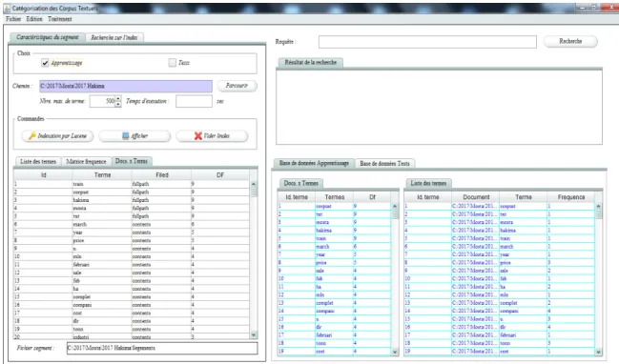The image size is (619, 364).
Task: Open the Base de données Tests tab
Action: [x=384, y=163]
